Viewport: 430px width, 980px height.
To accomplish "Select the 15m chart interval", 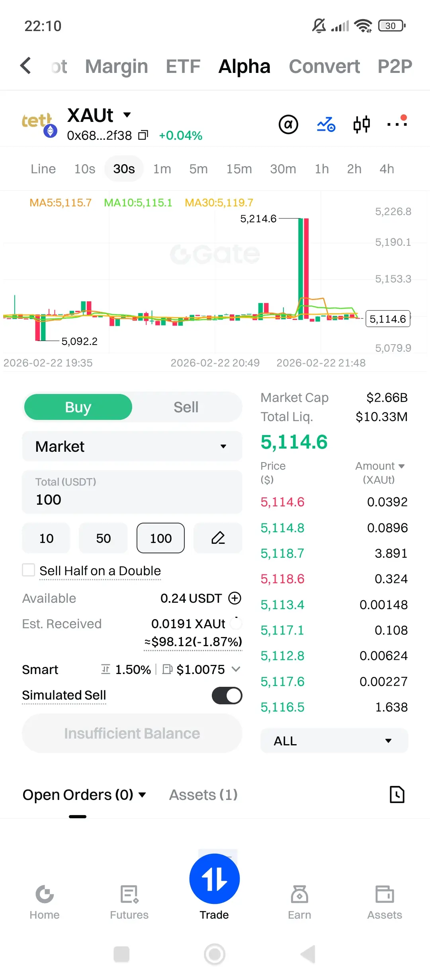I will [239, 169].
